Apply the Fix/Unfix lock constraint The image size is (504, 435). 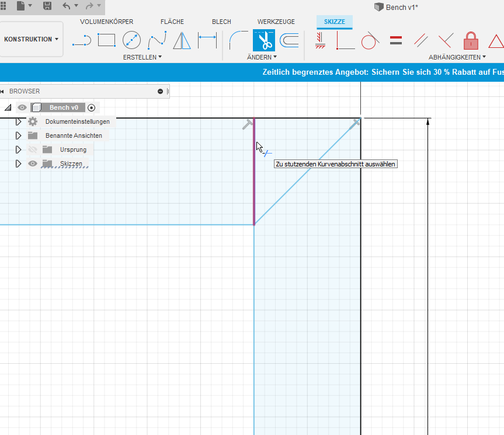click(471, 40)
